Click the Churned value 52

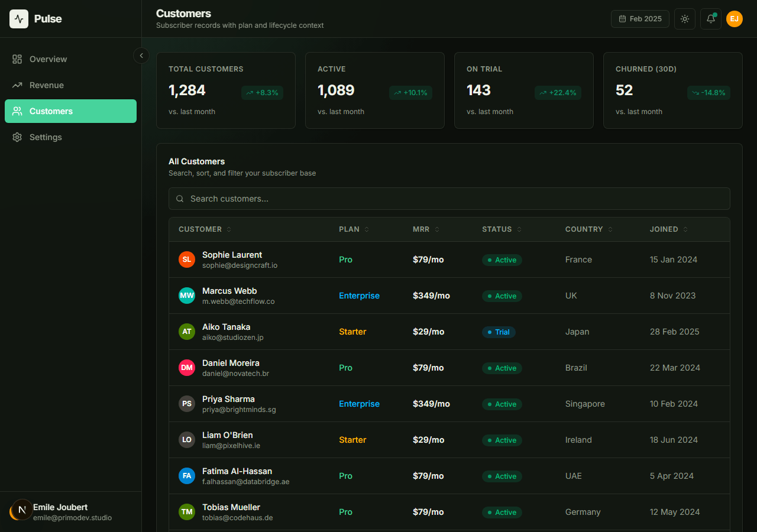(624, 90)
